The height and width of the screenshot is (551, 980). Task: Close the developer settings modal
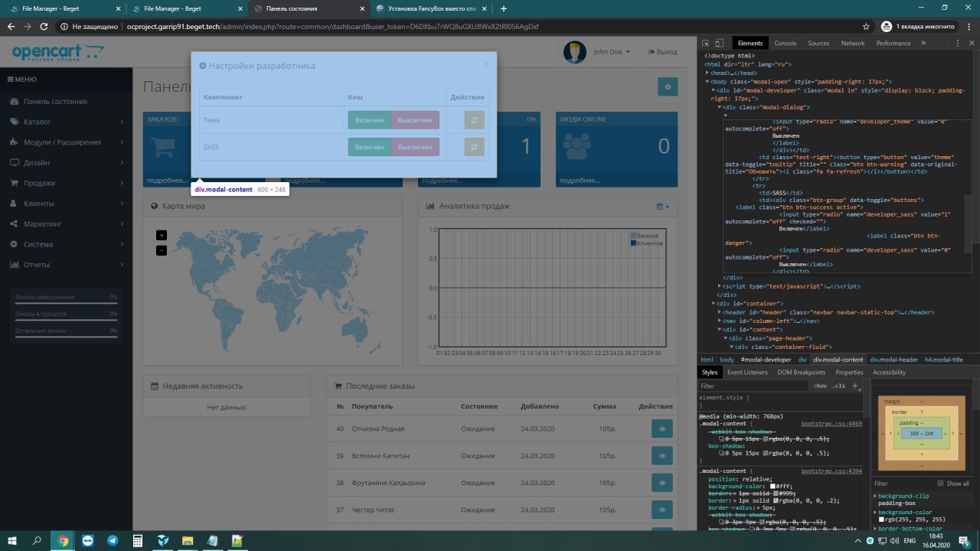[485, 64]
